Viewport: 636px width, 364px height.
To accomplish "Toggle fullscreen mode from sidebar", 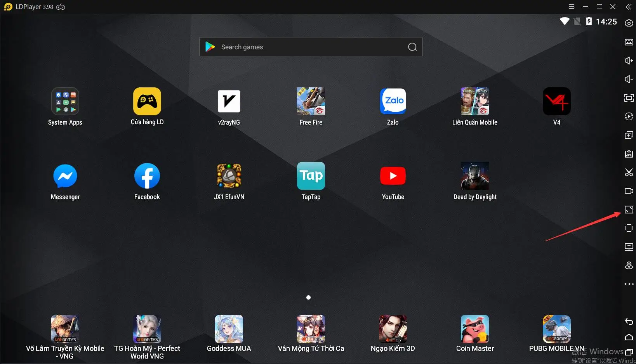I will click(x=629, y=98).
